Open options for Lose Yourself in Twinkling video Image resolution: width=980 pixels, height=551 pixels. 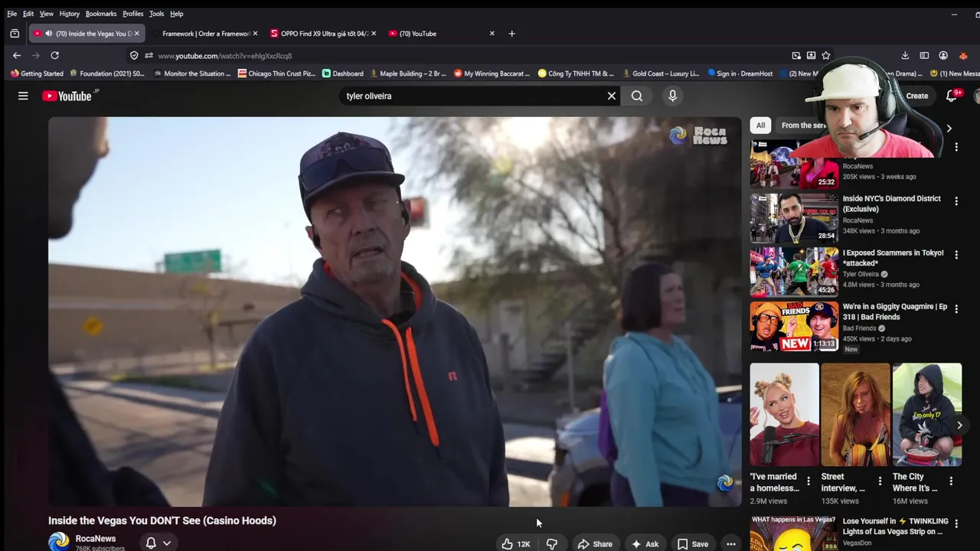[955, 524]
